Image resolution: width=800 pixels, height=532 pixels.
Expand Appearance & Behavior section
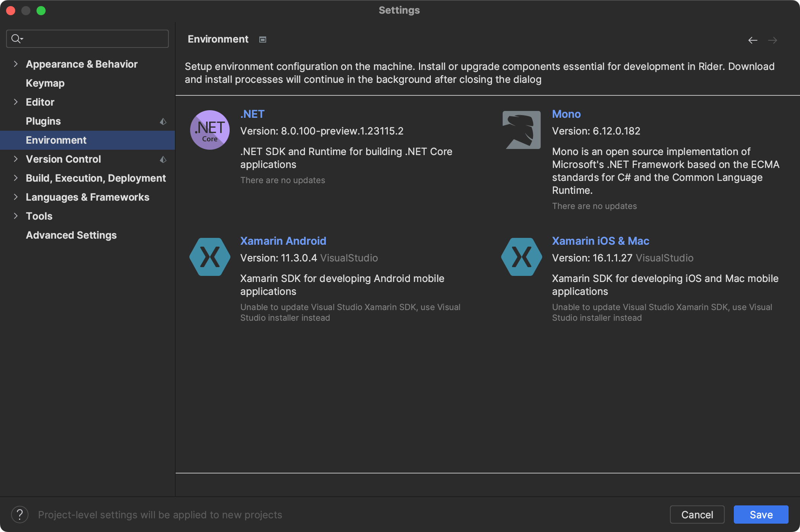pyautogui.click(x=16, y=64)
